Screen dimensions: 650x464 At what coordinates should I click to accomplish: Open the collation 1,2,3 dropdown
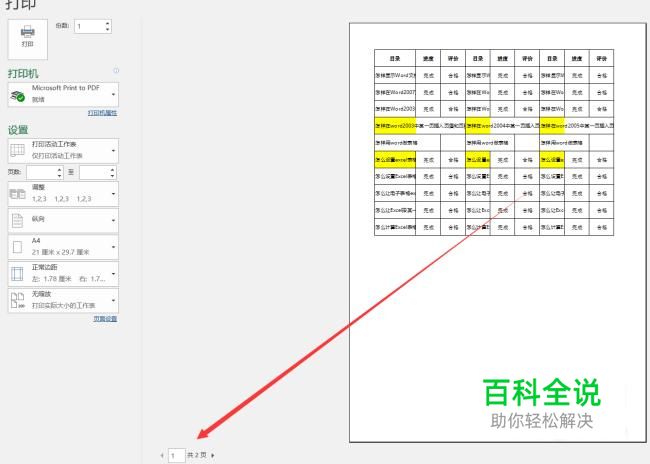pos(63,194)
